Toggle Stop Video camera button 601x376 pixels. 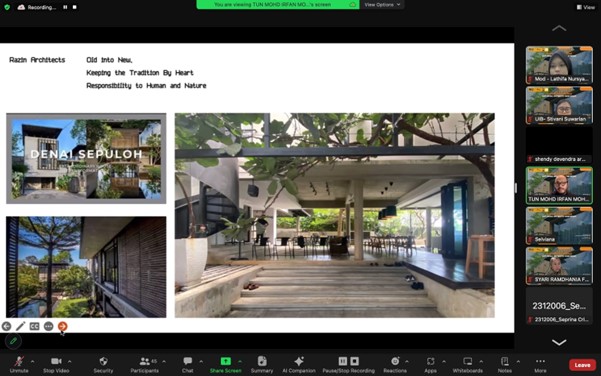[x=56, y=361]
